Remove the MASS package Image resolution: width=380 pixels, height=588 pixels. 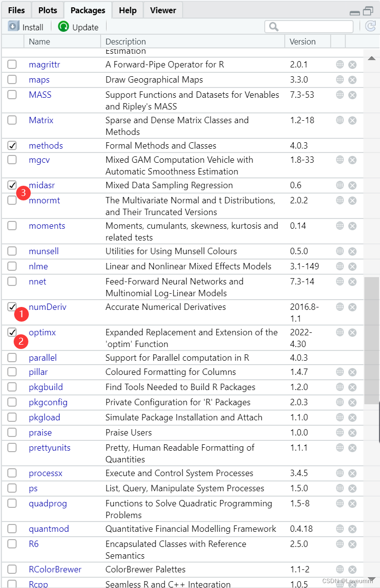tap(352, 95)
